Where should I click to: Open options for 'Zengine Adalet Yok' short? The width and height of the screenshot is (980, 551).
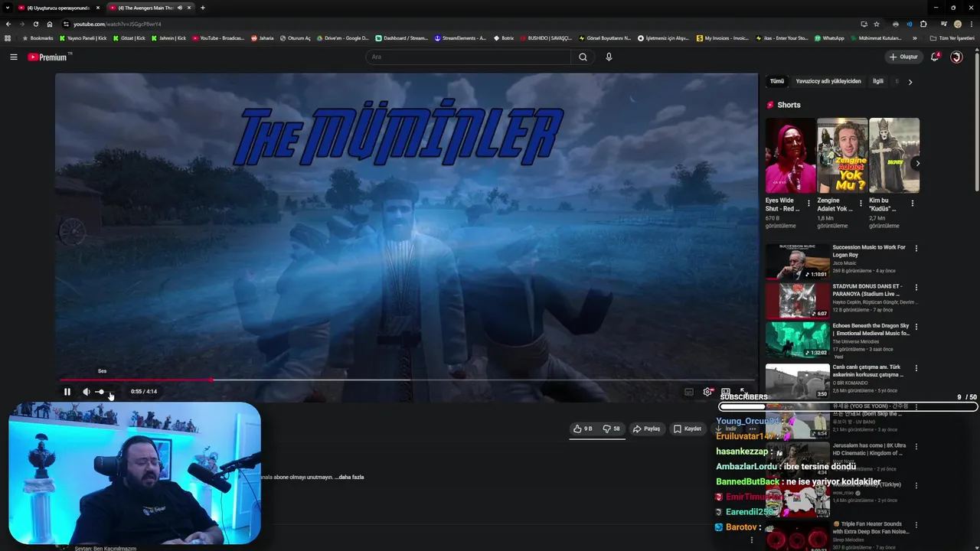pyautogui.click(x=861, y=204)
